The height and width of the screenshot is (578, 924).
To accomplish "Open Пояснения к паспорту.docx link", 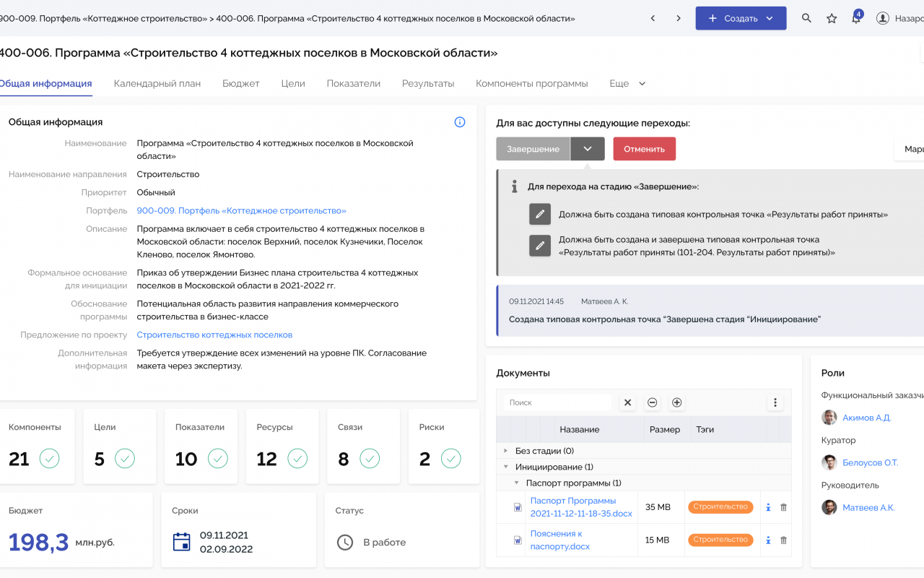I will pos(560,540).
